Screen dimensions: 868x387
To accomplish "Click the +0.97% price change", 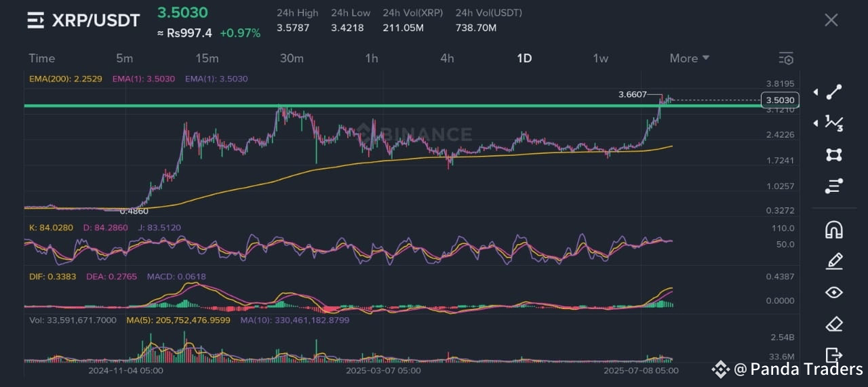I will coord(240,33).
